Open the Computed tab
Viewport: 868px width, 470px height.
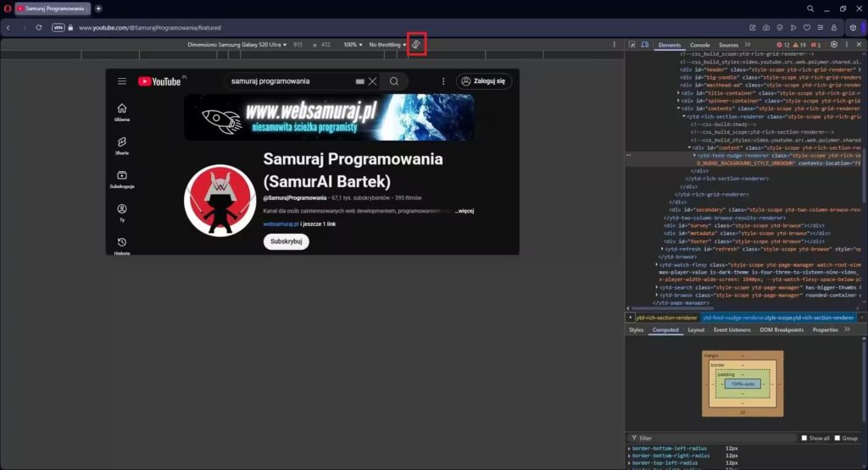pyautogui.click(x=665, y=329)
